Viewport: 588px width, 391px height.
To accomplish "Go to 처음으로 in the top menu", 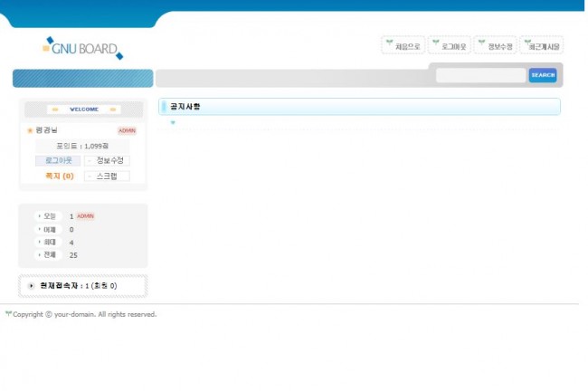I will (x=403, y=45).
